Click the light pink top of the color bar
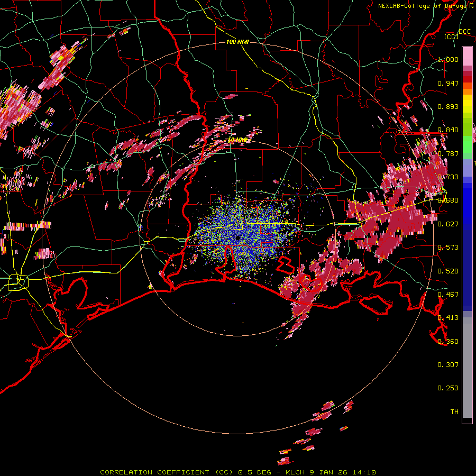This screenshot has height=476, width=476. click(x=467, y=57)
